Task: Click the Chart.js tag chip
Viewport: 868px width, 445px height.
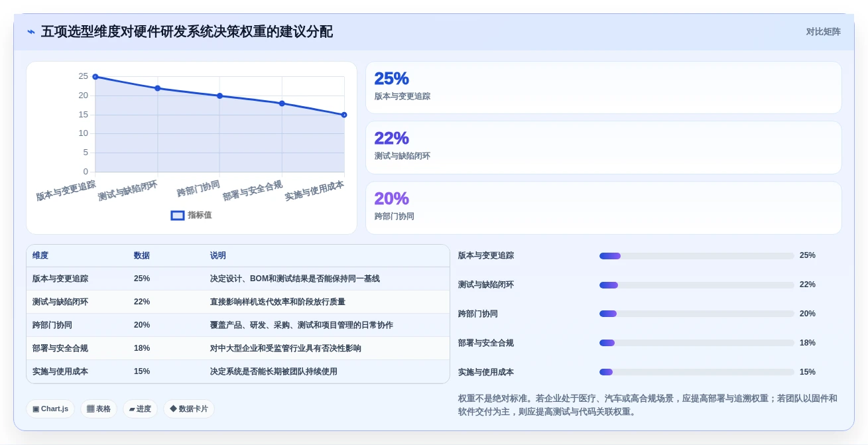Action: click(x=50, y=409)
